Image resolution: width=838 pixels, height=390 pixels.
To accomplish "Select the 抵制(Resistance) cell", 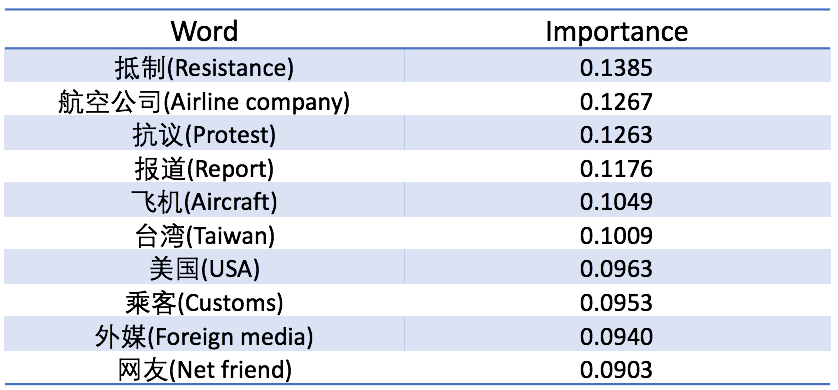I will click(x=204, y=68).
